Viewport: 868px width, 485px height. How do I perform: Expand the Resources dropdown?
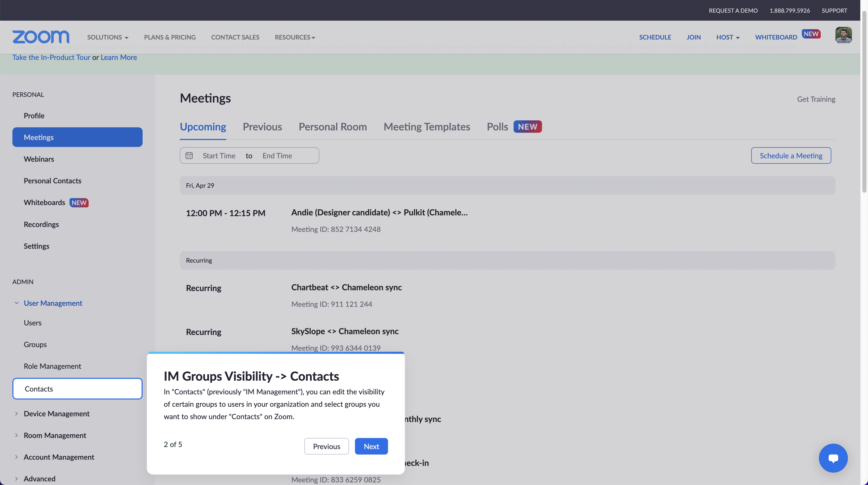pyautogui.click(x=295, y=37)
